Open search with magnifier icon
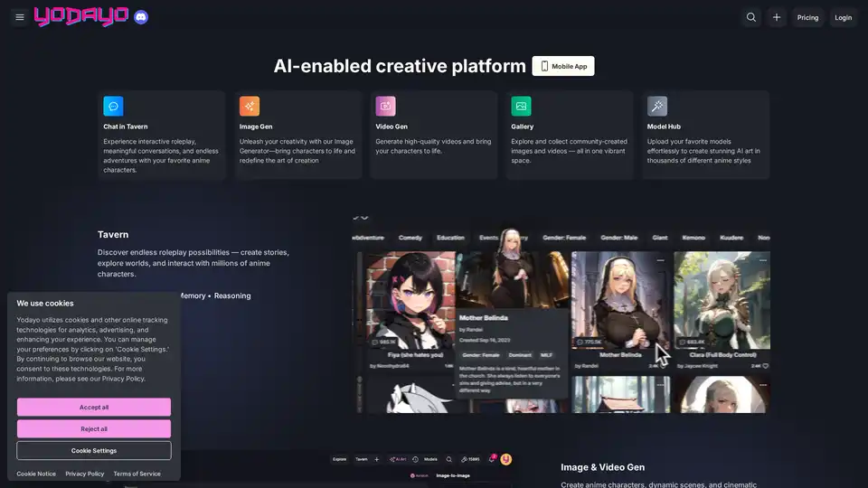868x488 pixels. [x=750, y=17]
